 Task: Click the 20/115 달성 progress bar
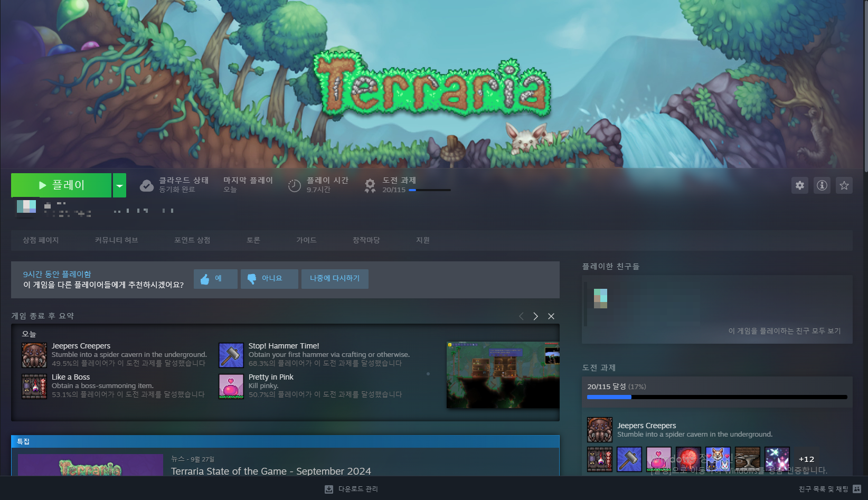coord(717,397)
